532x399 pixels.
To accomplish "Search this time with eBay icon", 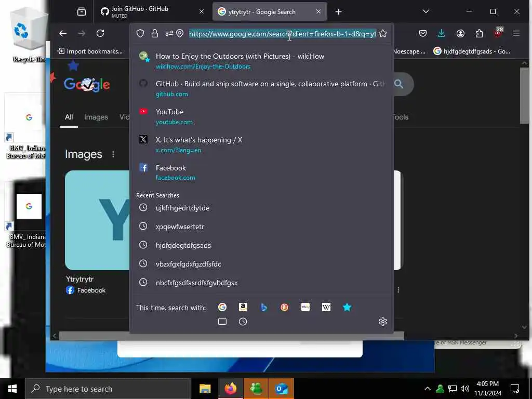I will [x=305, y=307].
